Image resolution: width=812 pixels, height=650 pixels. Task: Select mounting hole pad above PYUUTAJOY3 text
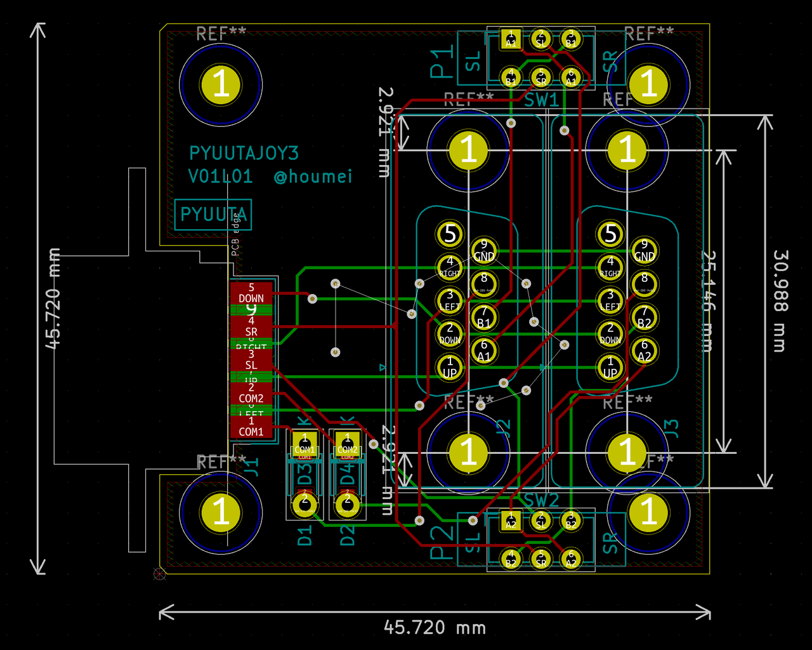(221, 84)
